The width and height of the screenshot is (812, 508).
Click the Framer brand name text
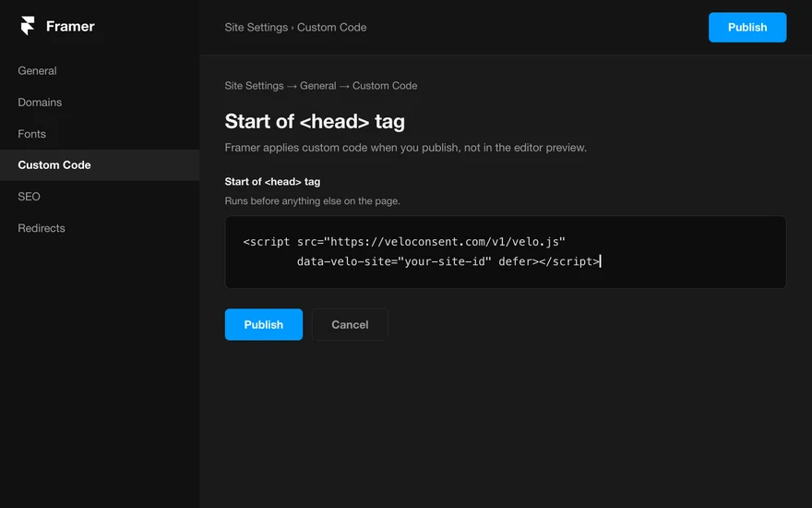[70, 27]
